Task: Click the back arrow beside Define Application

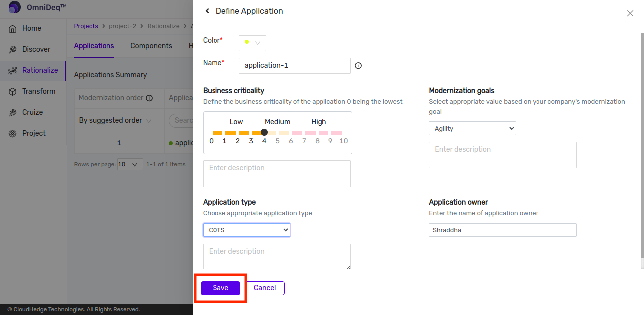Action: point(207,11)
